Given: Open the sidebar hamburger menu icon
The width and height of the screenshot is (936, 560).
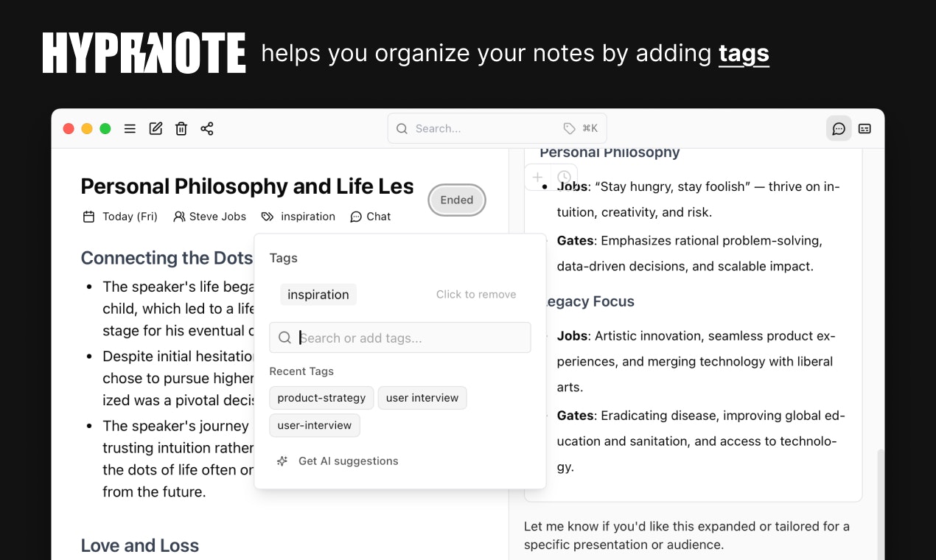Looking at the screenshot, I should coord(130,129).
